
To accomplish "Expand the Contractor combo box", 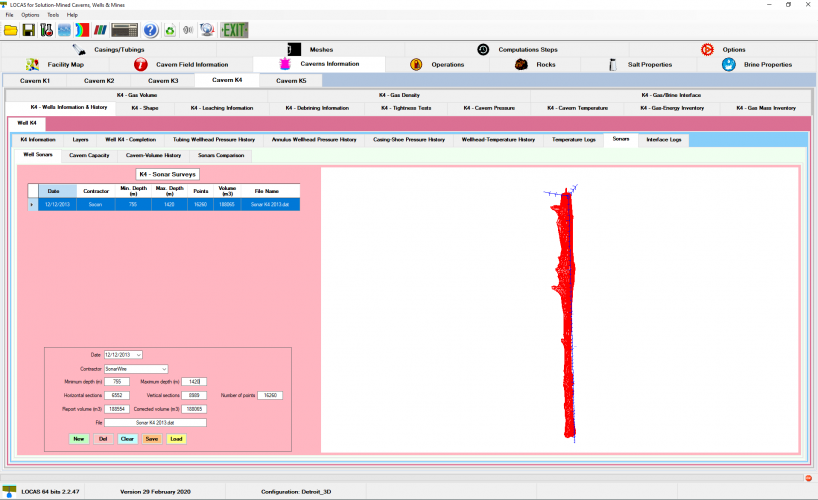I will click(163, 368).
